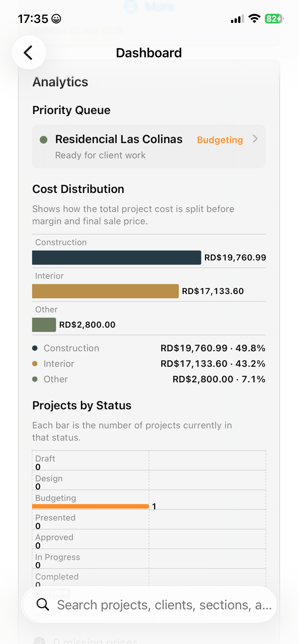The height and width of the screenshot is (644, 298).
Task: Tap the Cost Distribution description text
Action: tap(133, 215)
